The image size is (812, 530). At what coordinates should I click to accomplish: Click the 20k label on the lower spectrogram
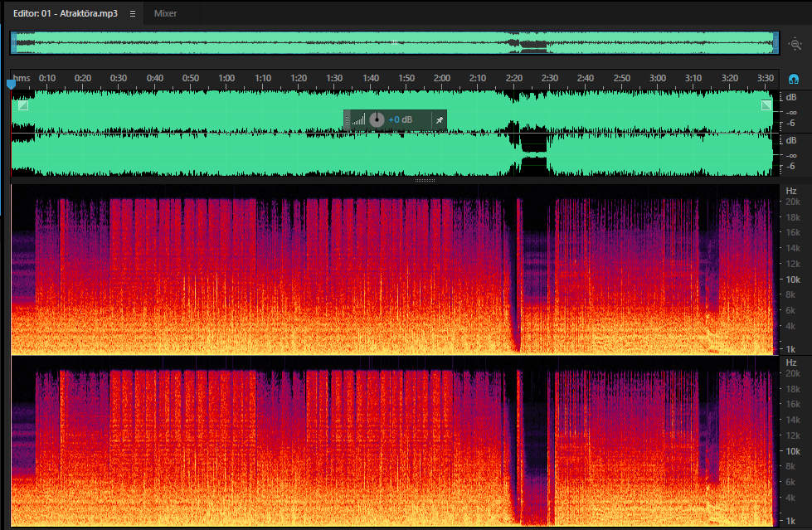(793, 373)
